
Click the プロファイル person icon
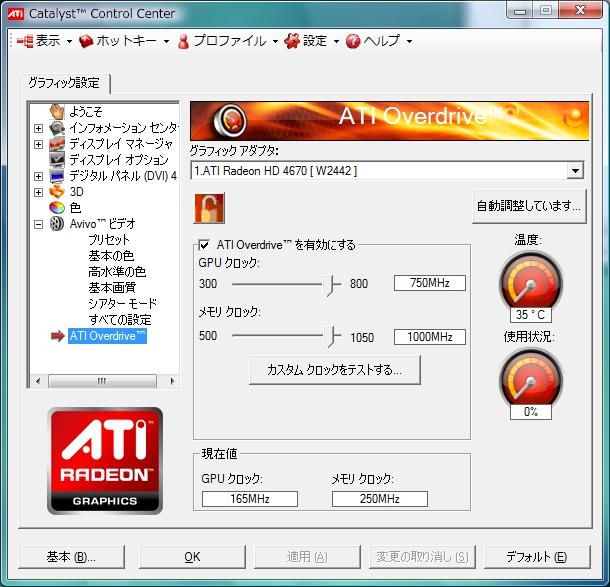pos(183,41)
